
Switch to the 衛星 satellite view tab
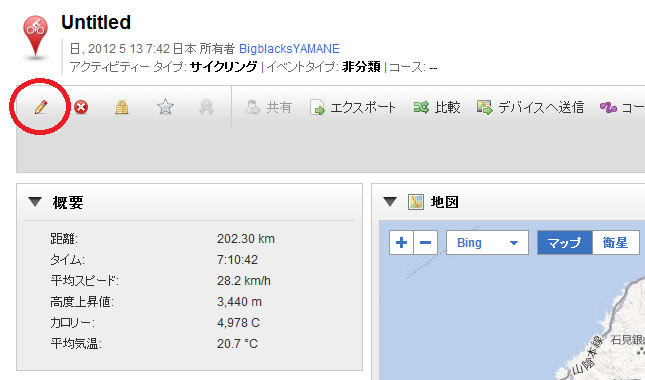pos(616,243)
